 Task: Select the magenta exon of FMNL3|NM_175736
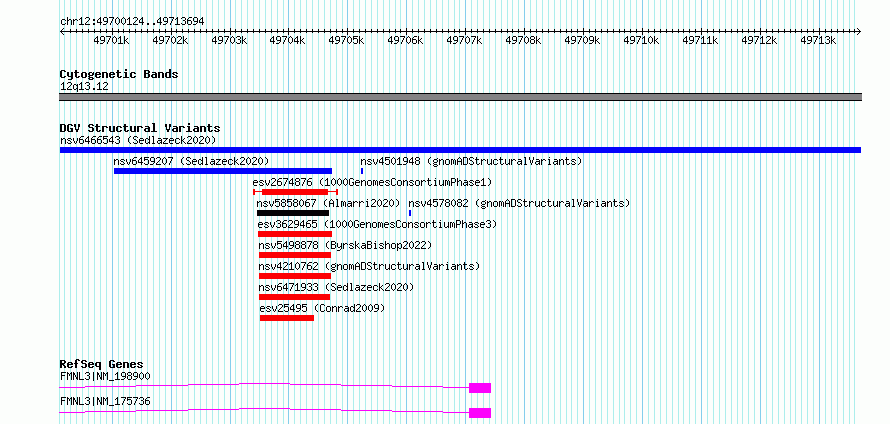coord(480,413)
